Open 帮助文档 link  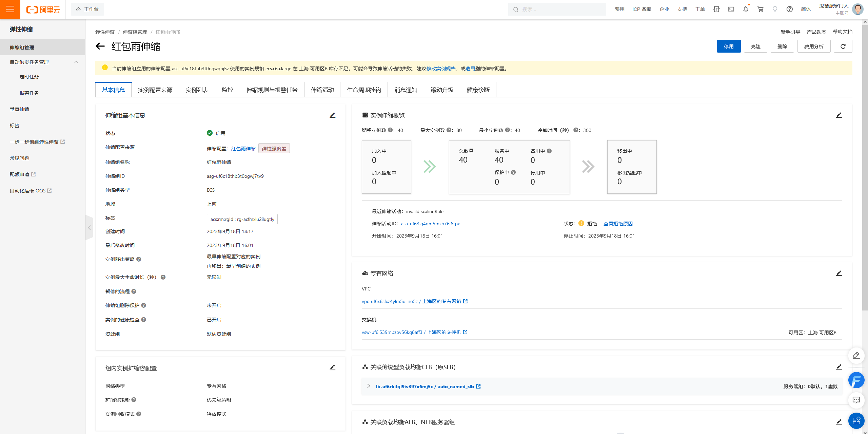[843, 32]
